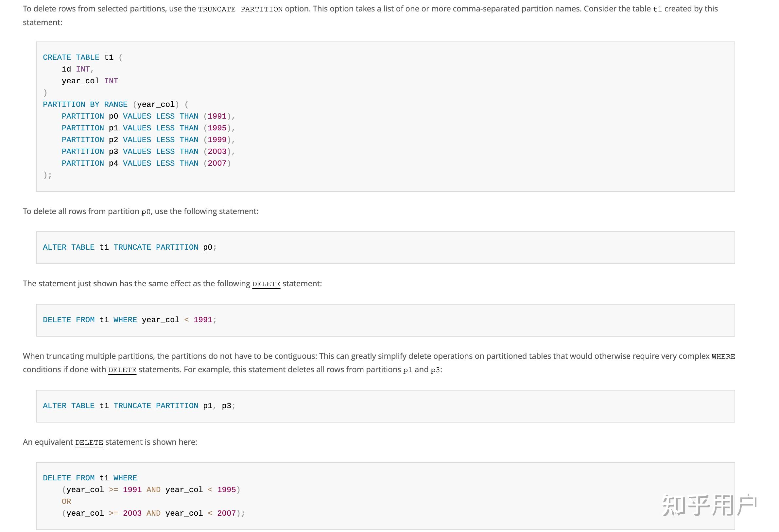
Task: Open the DELETE link in the multiple partitions paragraph
Action: point(122,370)
